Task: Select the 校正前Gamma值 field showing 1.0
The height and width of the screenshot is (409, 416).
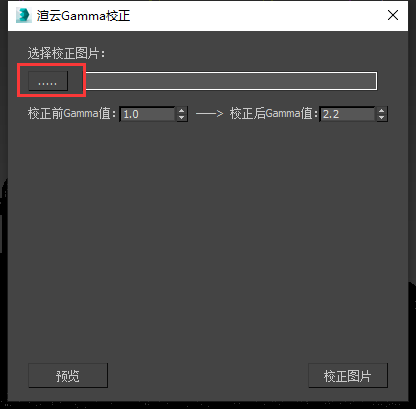Action: coord(147,114)
